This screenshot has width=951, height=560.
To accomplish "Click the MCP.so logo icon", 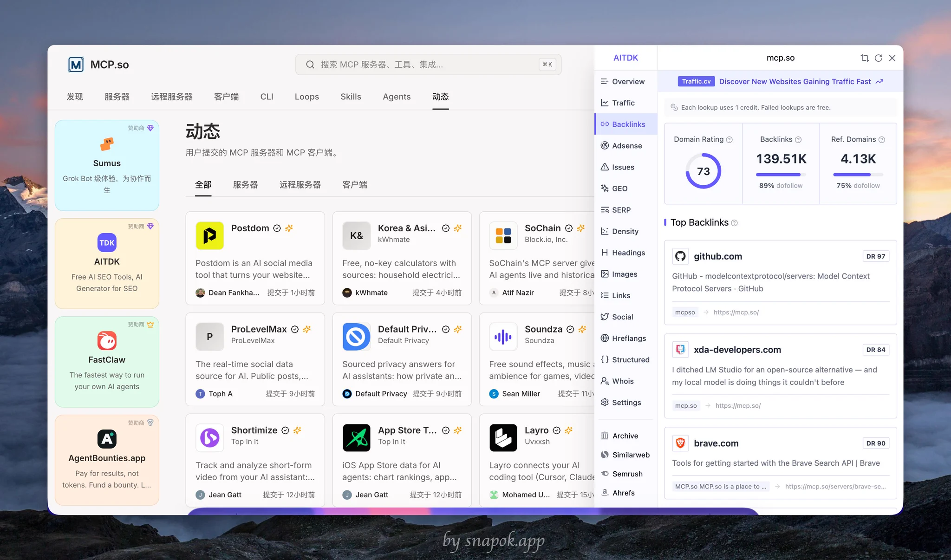I will [x=76, y=65].
